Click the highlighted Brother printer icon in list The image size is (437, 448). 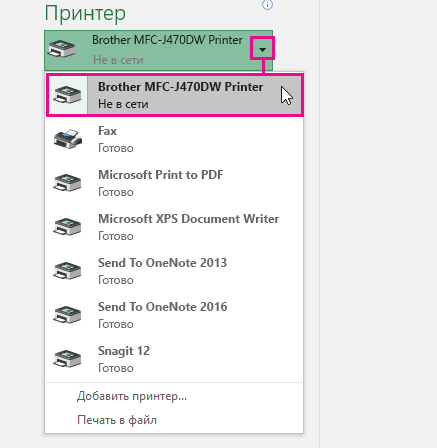coord(67,95)
